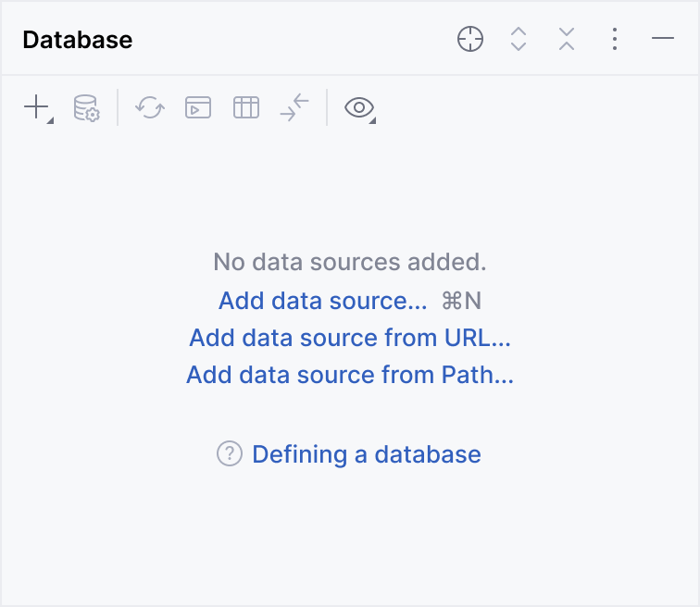700x607 pixels.
Task: Choose 'Add data source from Path...'
Action: pyautogui.click(x=350, y=375)
